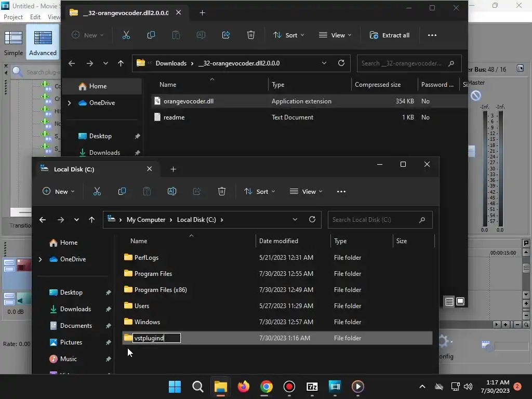Switch to Movie Studio taskbar icon

[x=335, y=387]
